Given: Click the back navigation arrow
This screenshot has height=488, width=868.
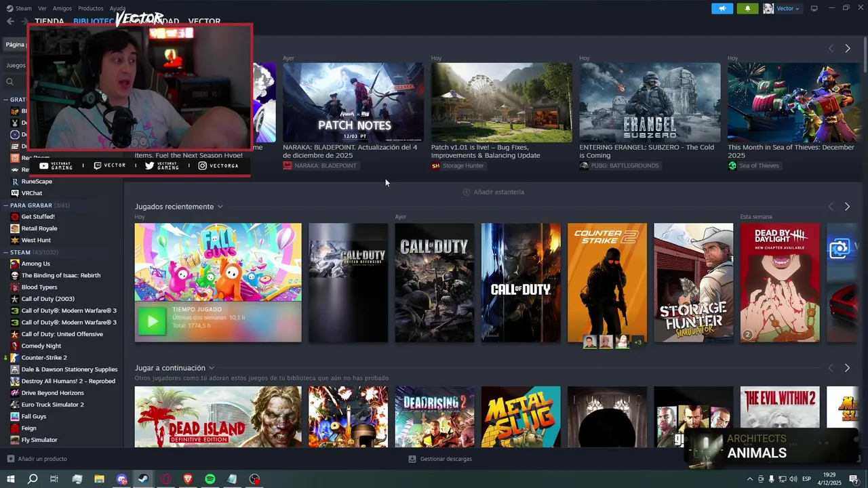Looking at the screenshot, I should coord(10,21).
